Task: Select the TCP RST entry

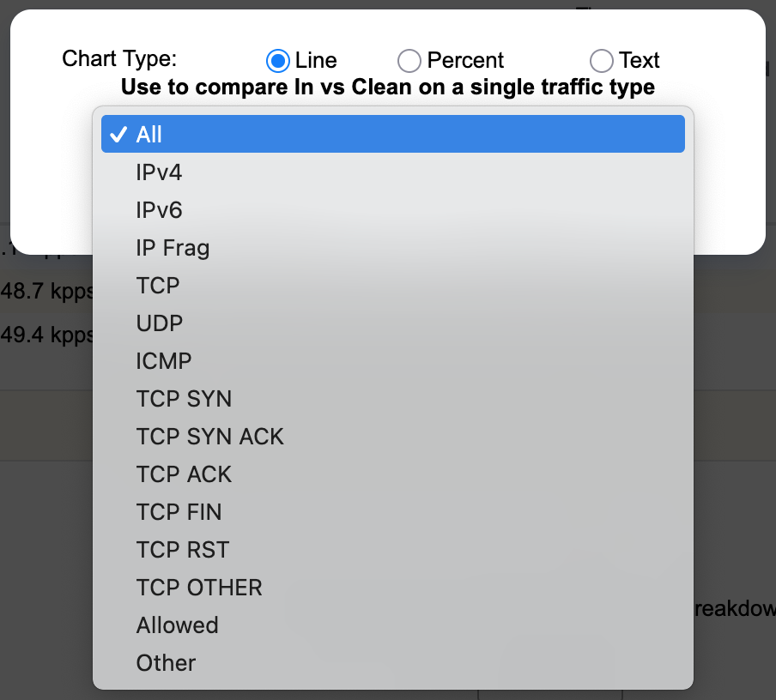Action: (393, 550)
